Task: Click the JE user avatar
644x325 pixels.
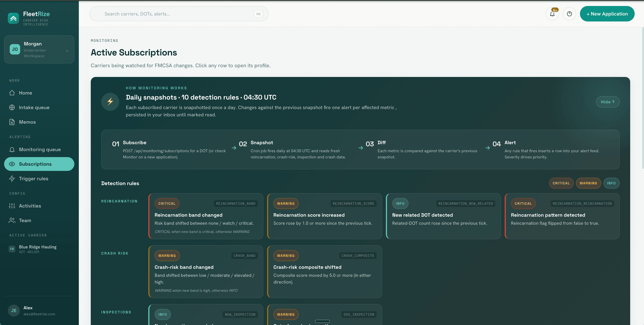Action: point(14,311)
